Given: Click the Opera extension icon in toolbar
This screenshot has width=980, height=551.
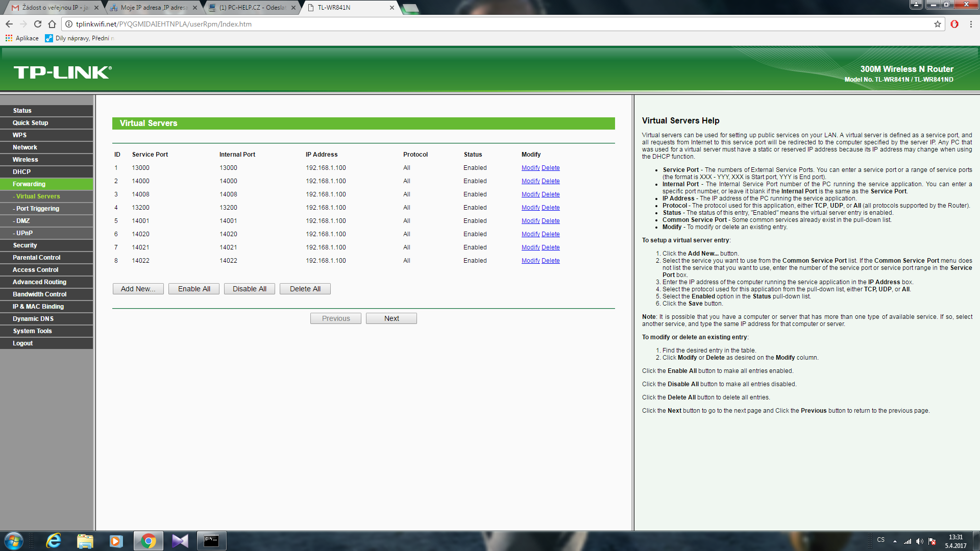Looking at the screenshot, I should point(954,24).
